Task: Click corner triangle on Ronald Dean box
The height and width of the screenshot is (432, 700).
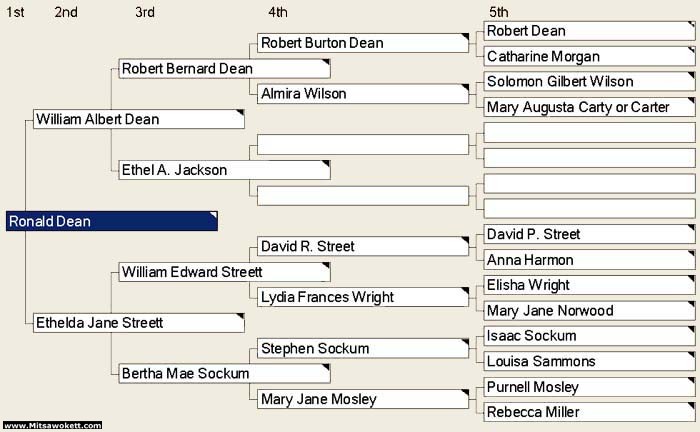Action: [x=214, y=215]
